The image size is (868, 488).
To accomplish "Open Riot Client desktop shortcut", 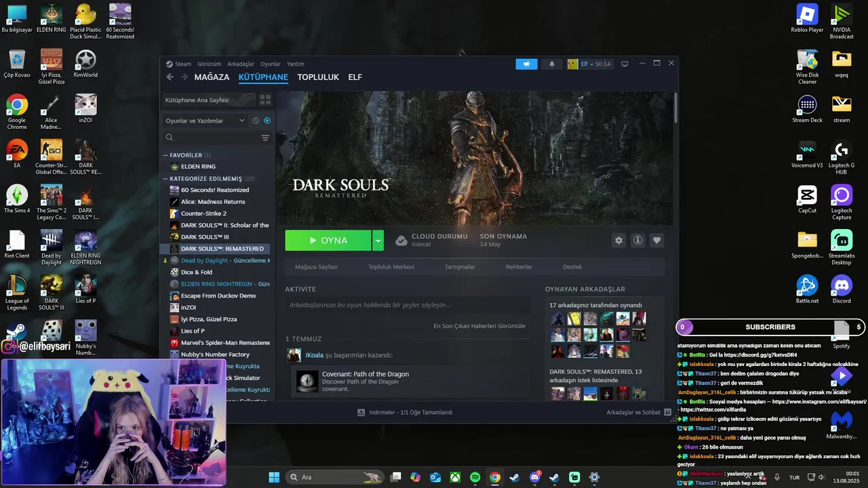I will pos(17,245).
